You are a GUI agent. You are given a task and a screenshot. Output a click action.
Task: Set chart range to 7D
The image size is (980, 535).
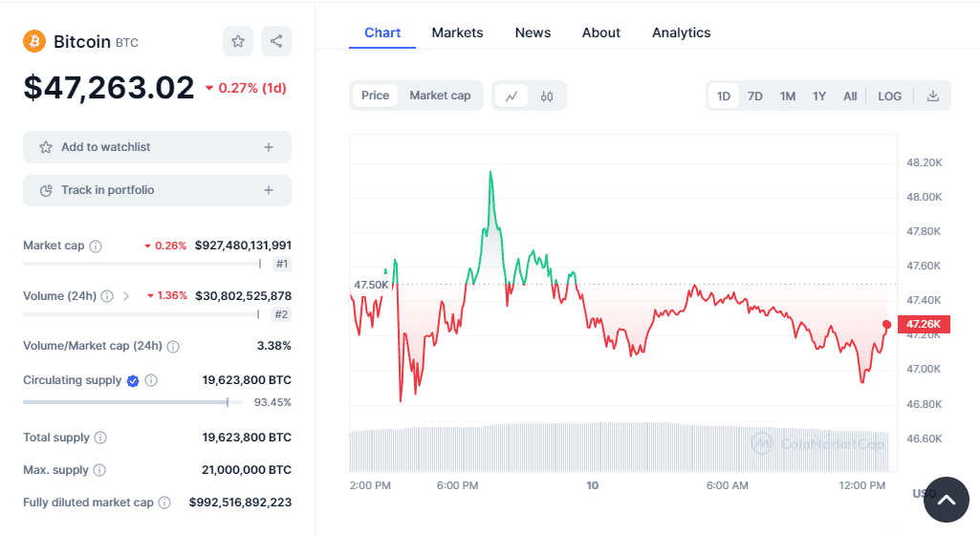[x=755, y=96]
